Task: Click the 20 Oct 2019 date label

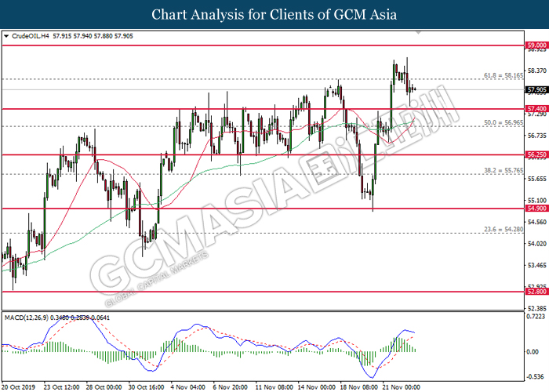Action: (x=18, y=387)
